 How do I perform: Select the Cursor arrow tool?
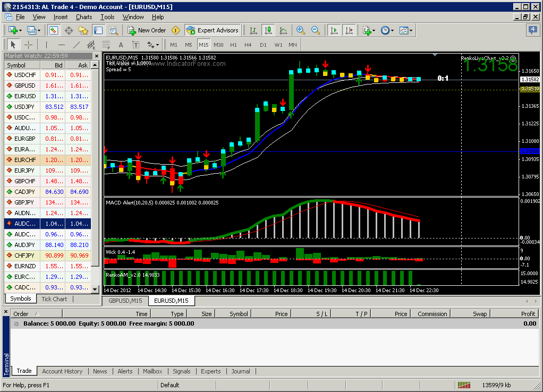pyautogui.click(x=13, y=45)
